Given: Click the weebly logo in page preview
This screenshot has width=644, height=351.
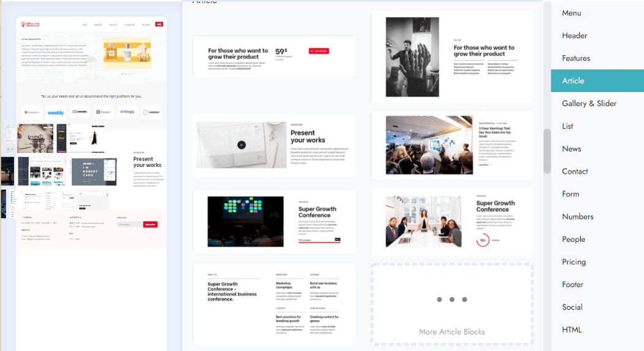Looking at the screenshot, I should coord(55,112).
